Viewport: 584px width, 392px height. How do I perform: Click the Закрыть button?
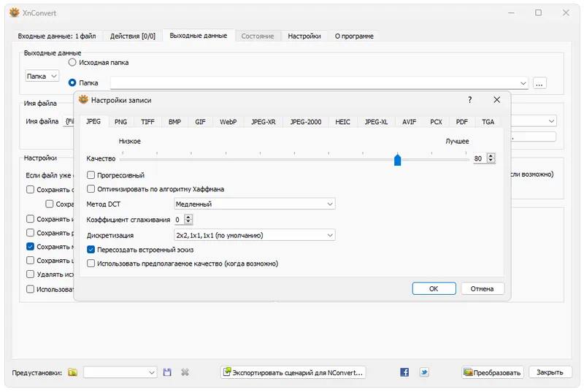(x=550, y=372)
